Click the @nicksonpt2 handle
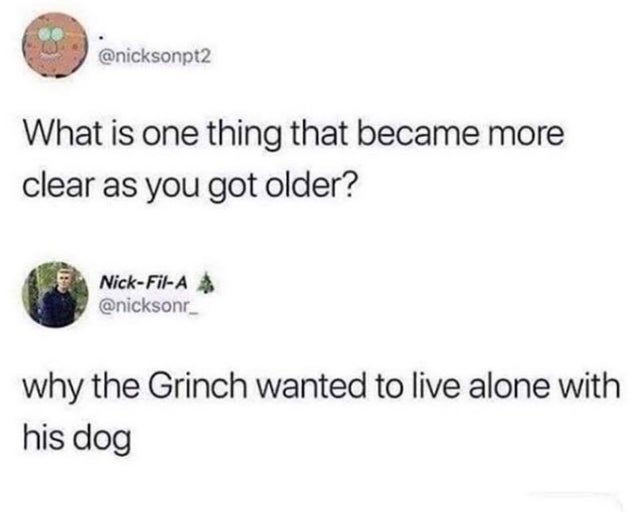The height and width of the screenshot is (512, 640). point(155,58)
